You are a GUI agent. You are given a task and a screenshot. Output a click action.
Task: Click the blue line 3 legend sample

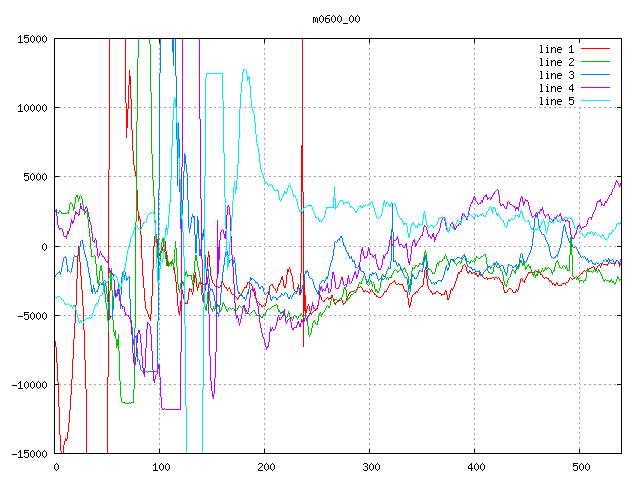click(x=596, y=75)
